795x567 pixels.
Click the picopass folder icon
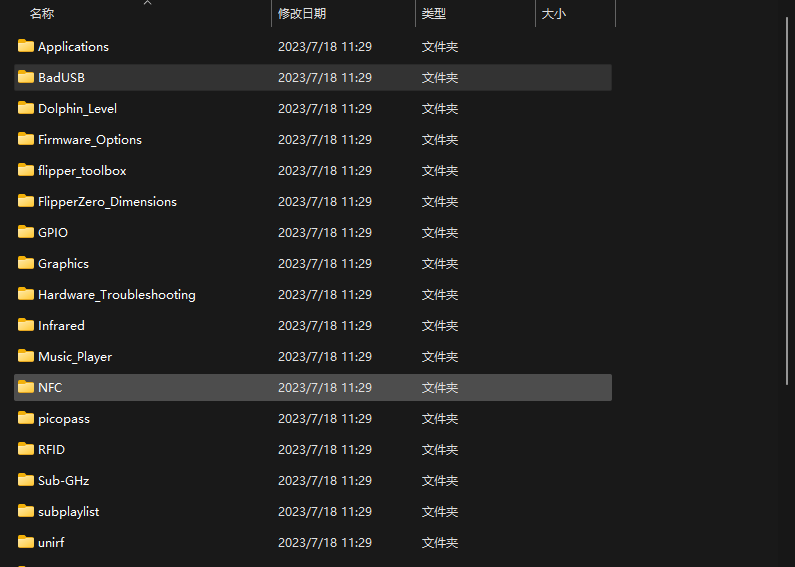[x=26, y=418]
